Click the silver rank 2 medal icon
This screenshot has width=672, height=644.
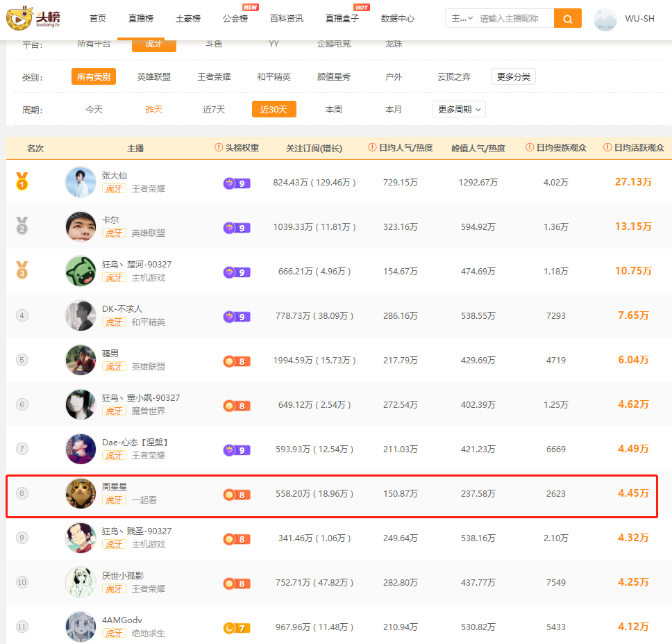click(22, 226)
